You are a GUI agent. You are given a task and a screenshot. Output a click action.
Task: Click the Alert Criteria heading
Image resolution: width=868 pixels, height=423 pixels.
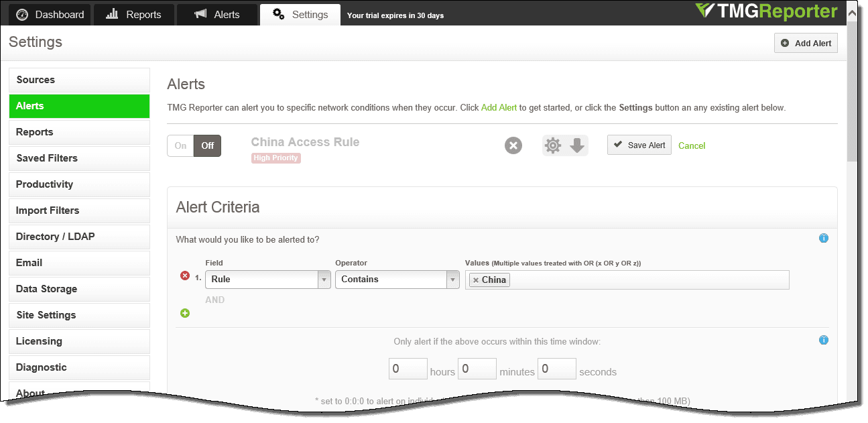218,207
